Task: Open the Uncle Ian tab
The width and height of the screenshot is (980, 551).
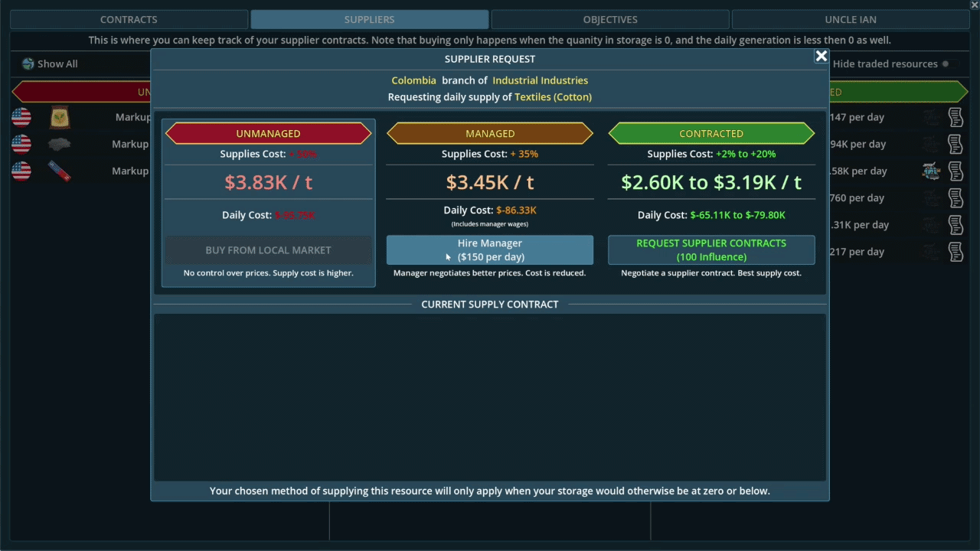Action: click(x=851, y=19)
